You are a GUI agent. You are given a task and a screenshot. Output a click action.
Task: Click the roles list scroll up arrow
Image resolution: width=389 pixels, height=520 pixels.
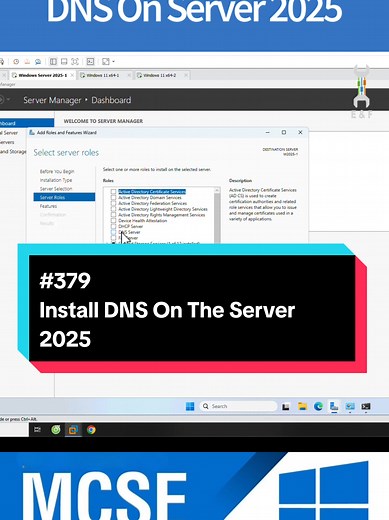click(217, 190)
